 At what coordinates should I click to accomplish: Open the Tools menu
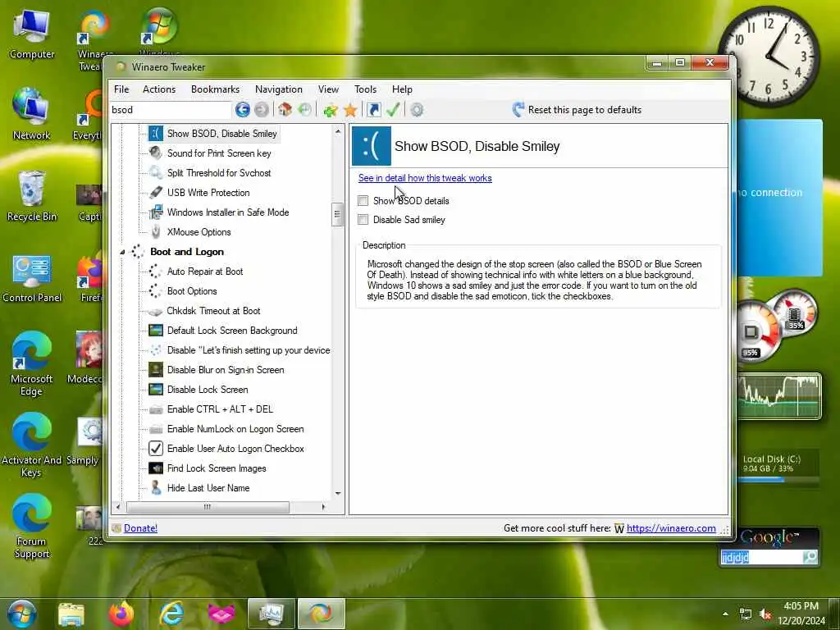point(365,89)
